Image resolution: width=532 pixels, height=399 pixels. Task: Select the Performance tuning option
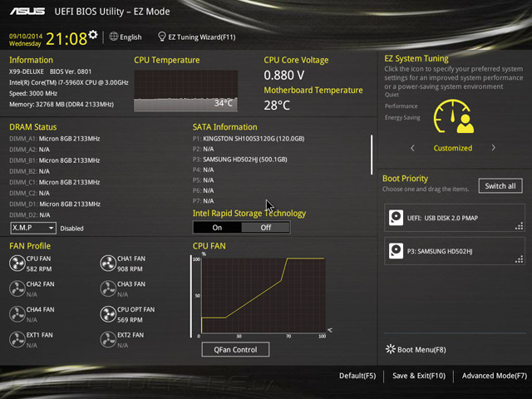coord(401,106)
